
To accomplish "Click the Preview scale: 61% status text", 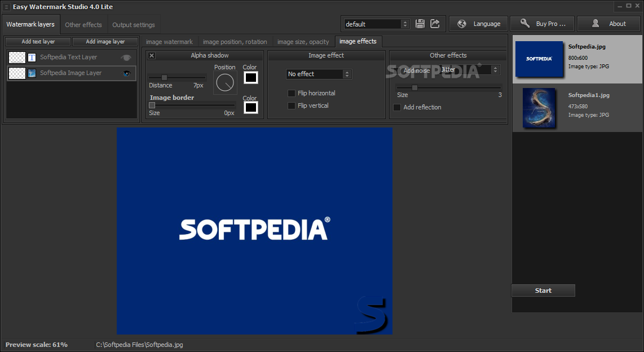I will coord(37,345).
